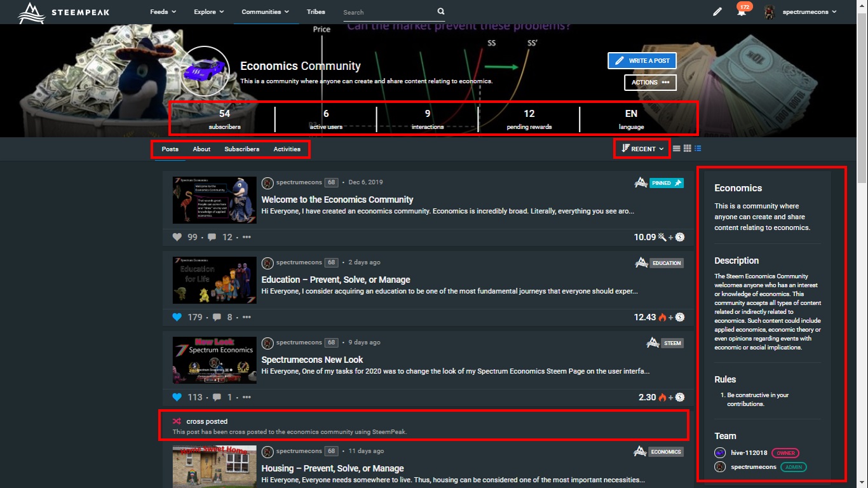Click author avatar on Education post
868x488 pixels.
268,262
